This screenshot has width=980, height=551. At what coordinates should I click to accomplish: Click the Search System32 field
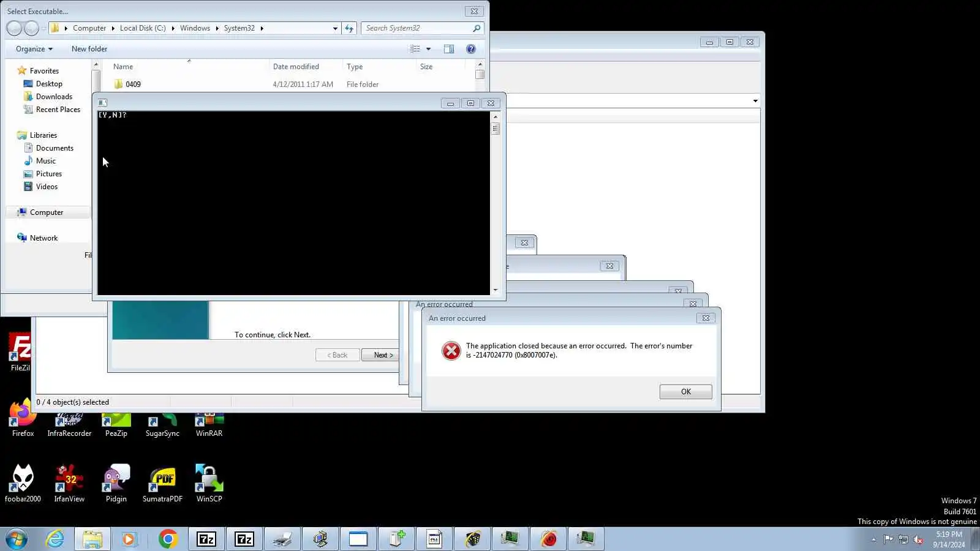click(417, 28)
